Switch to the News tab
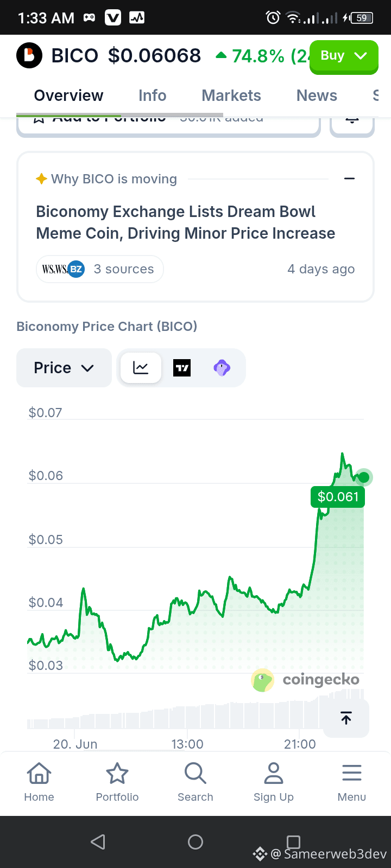The width and height of the screenshot is (391, 868). (317, 95)
